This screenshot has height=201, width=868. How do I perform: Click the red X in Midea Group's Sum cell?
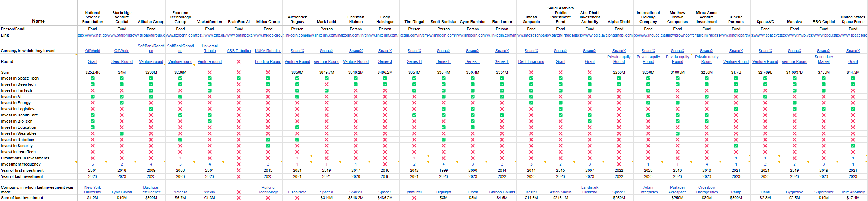(x=268, y=72)
